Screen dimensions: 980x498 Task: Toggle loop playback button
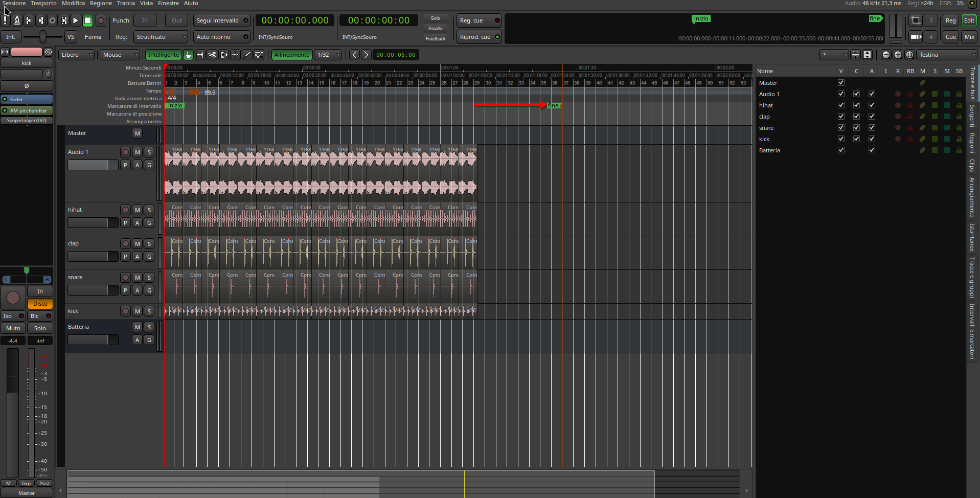(x=52, y=20)
